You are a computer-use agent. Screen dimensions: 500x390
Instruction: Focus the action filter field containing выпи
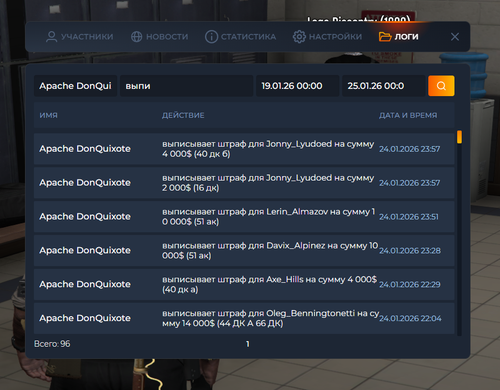coord(186,86)
